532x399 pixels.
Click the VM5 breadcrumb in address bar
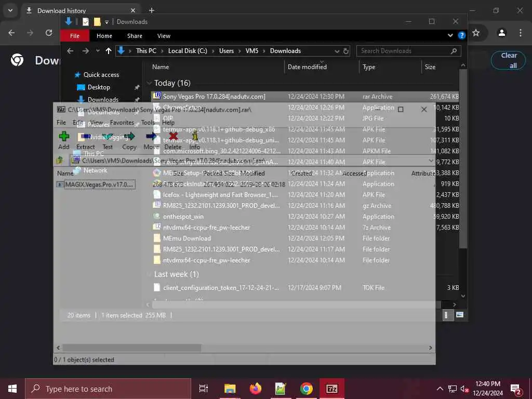tap(252, 51)
